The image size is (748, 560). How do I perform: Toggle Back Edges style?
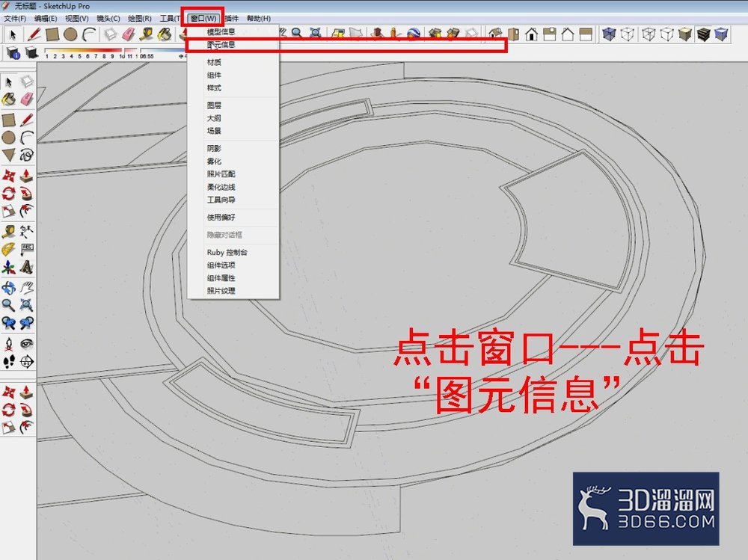(628, 34)
